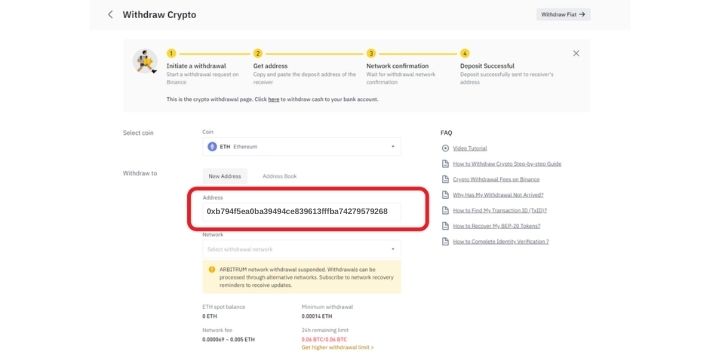Click the warning icon in ARBITRUM notice
The height and width of the screenshot is (360, 720).
coord(212,270)
